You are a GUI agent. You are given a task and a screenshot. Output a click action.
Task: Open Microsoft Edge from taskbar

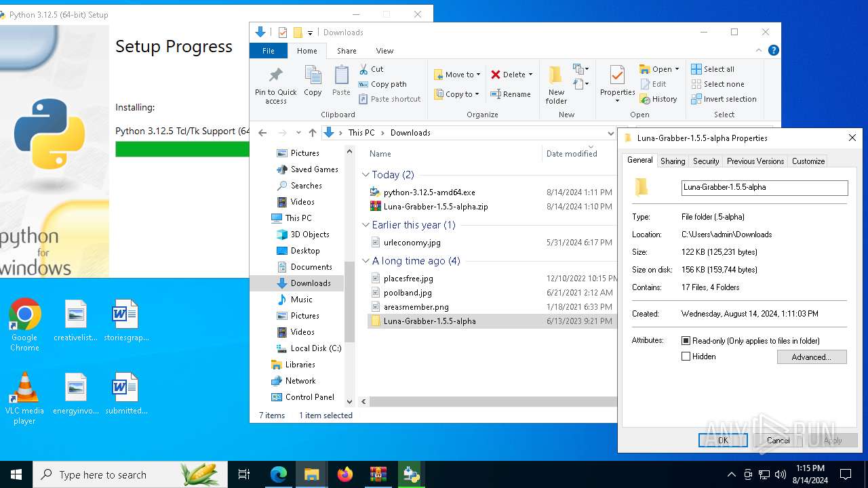click(x=279, y=474)
